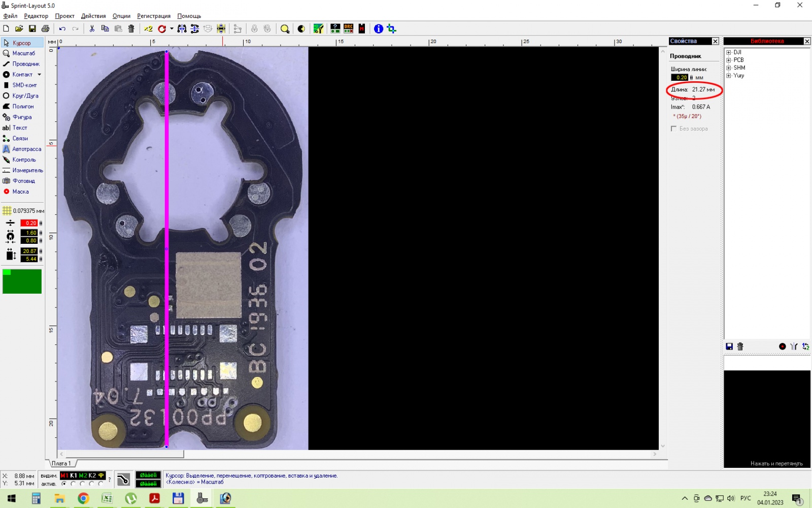Toggle the Без зазора checkbox
Screen dimensions: 812x508
pos(674,129)
